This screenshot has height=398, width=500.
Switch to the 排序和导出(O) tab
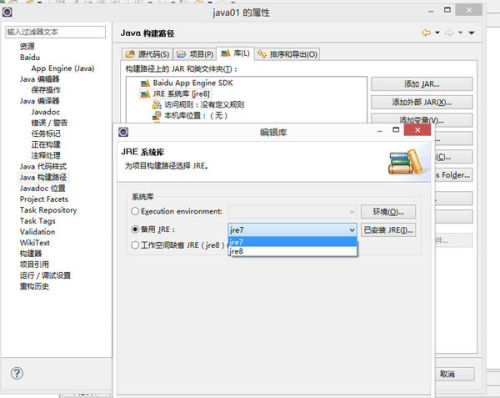(x=287, y=54)
